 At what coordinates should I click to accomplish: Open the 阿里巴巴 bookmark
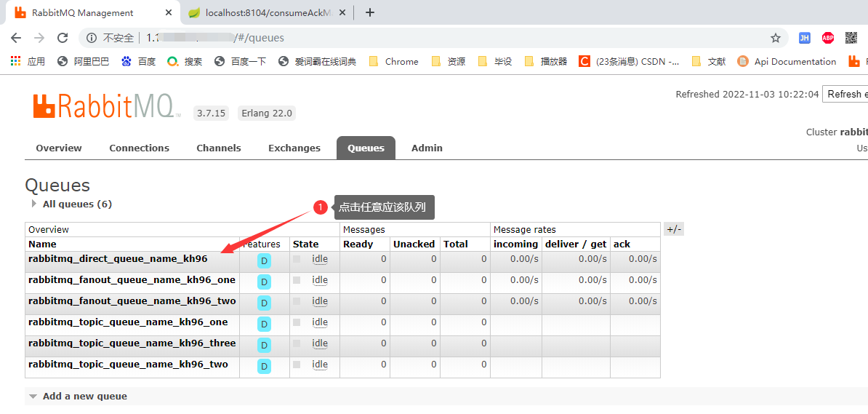[83, 62]
